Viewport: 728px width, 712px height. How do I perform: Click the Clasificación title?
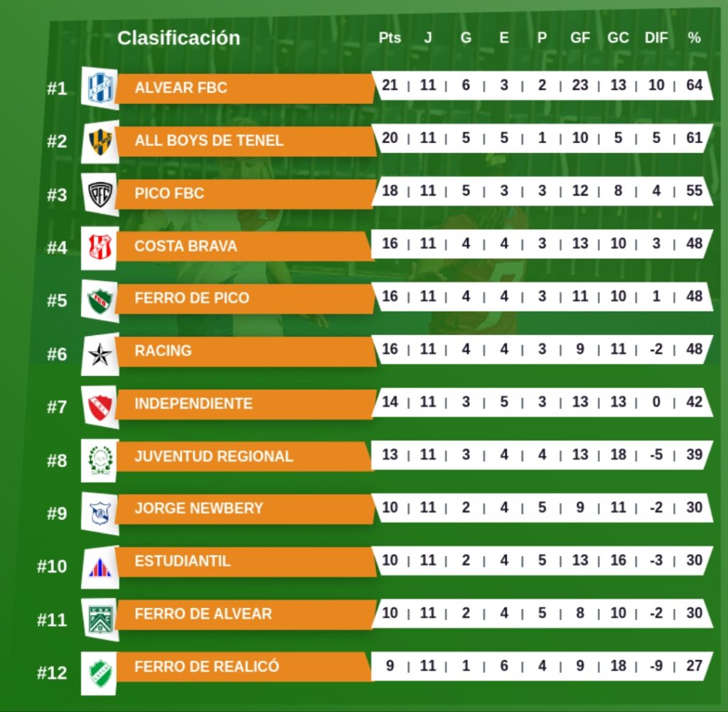pyautogui.click(x=178, y=38)
